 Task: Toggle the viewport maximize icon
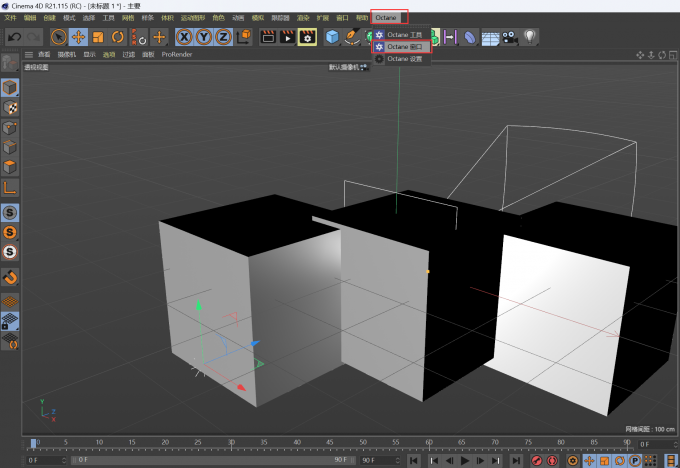(673, 55)
